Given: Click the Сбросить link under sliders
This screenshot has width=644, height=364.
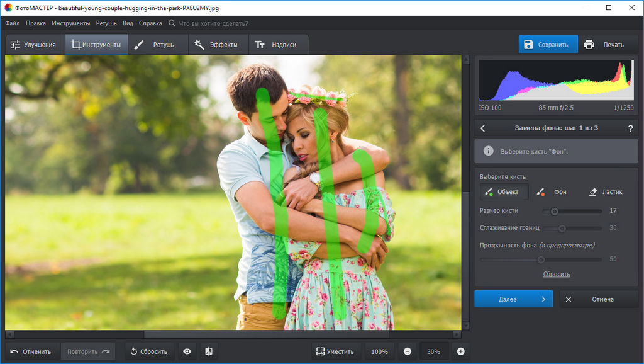Looking at the screenshot, I should 557,274.
